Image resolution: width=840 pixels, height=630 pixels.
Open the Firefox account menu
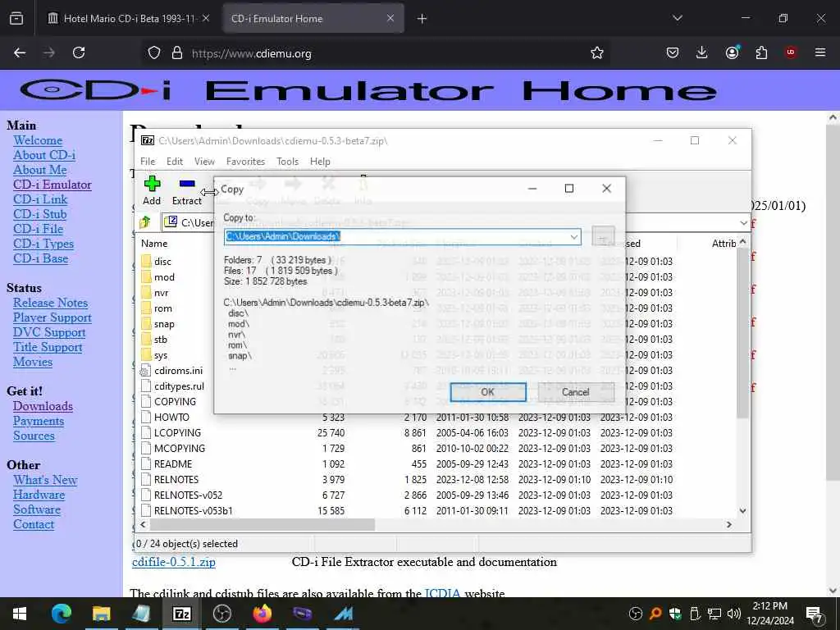click(x=732, y=52)
